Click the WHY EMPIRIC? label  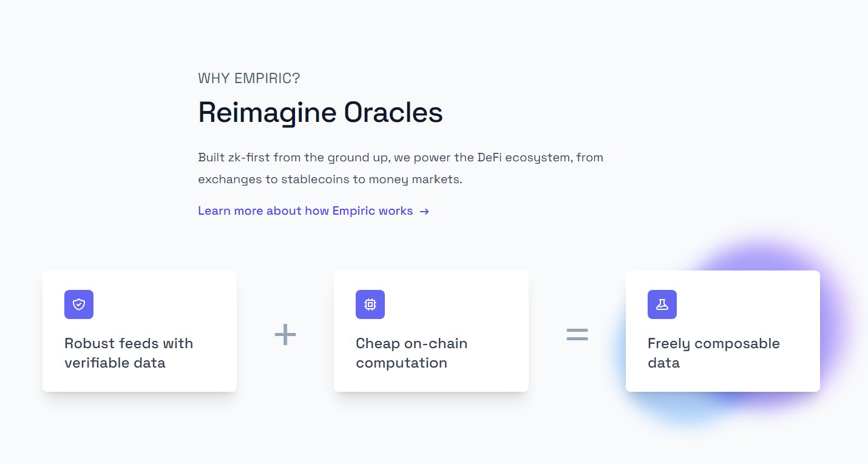click(x=249, y=78)
